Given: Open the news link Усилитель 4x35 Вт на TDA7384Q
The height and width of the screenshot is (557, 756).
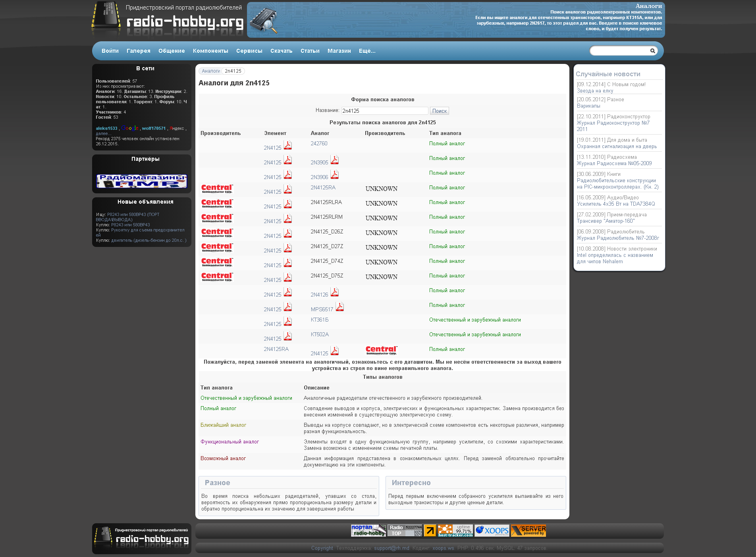Looking at the screenshot, I should click(x=615, y=204).
